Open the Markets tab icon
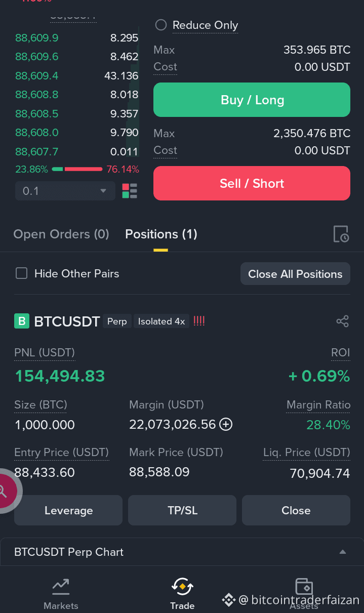364x613 pixels. tap(61, 587)
